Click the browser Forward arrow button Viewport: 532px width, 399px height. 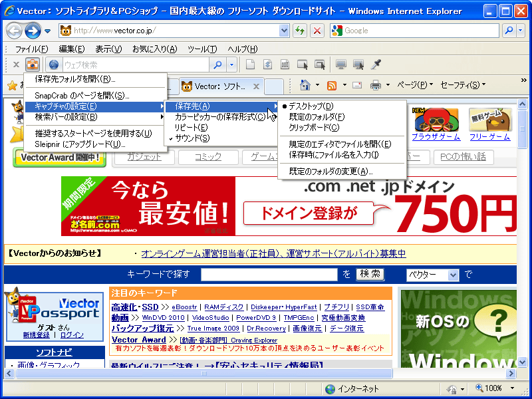pos(33,31)
